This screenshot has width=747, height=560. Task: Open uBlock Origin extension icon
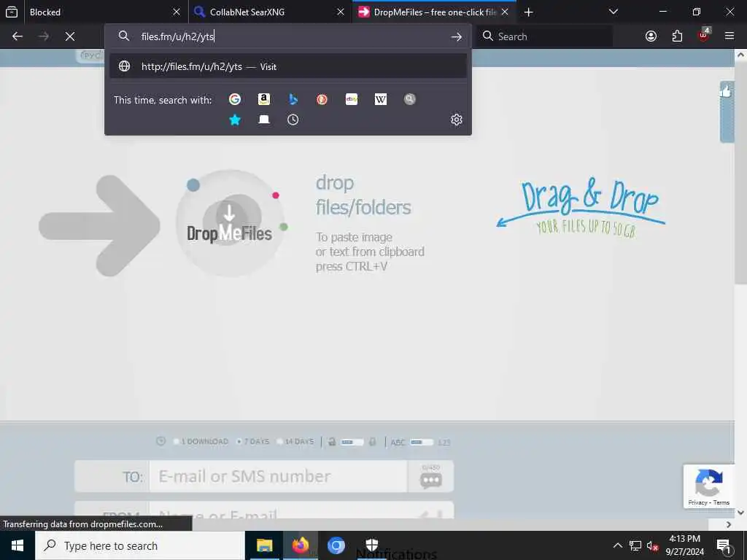coord(704,36)
